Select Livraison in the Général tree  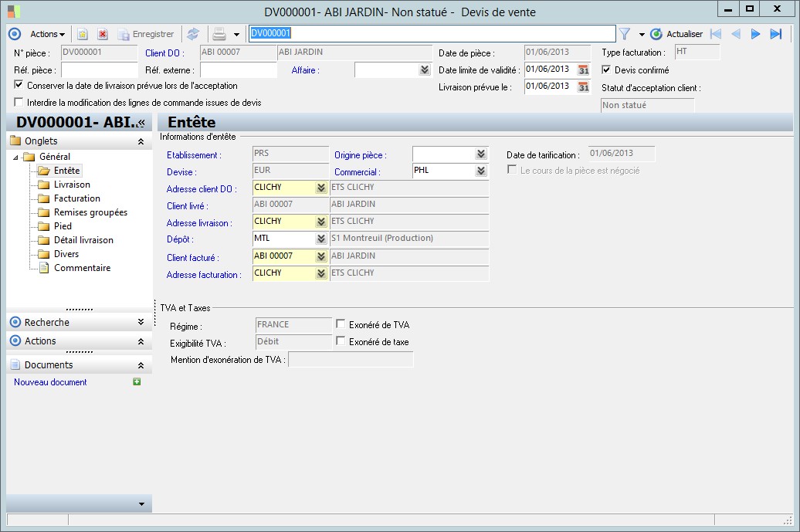pos(72,185)
